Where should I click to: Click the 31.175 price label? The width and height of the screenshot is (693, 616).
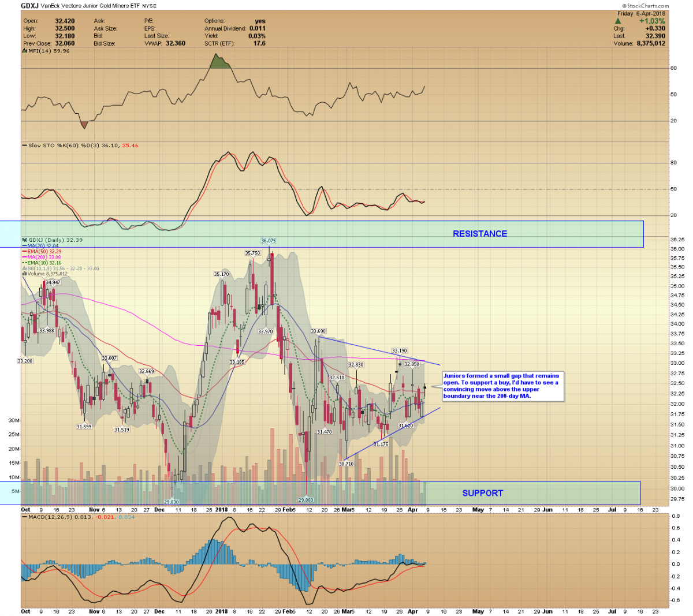tap(381, 444)
